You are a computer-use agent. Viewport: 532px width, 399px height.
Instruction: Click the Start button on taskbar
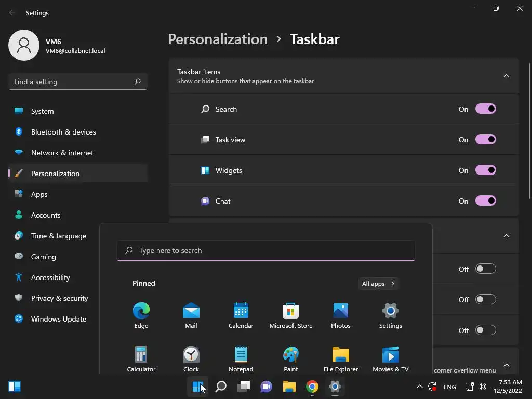click(198, 387)
